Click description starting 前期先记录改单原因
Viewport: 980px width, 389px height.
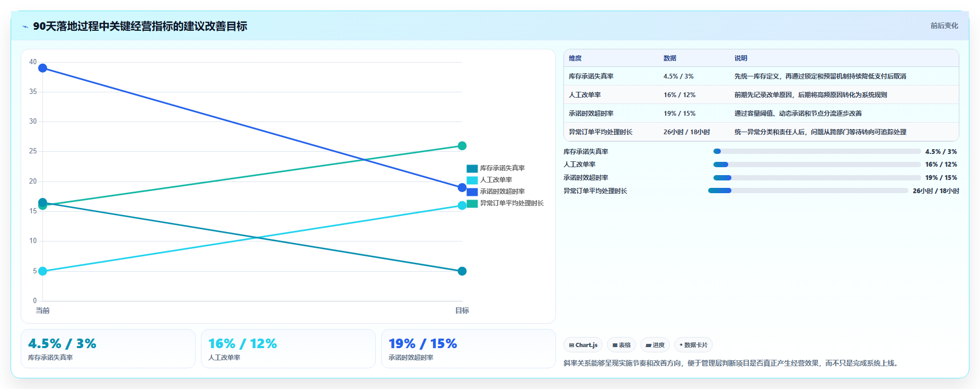[810, 95]
